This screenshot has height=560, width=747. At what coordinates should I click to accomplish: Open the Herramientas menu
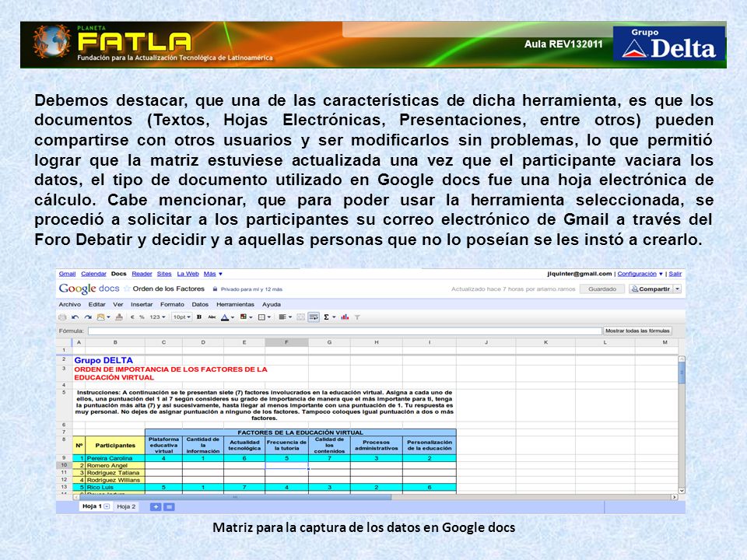click(235, 304)
